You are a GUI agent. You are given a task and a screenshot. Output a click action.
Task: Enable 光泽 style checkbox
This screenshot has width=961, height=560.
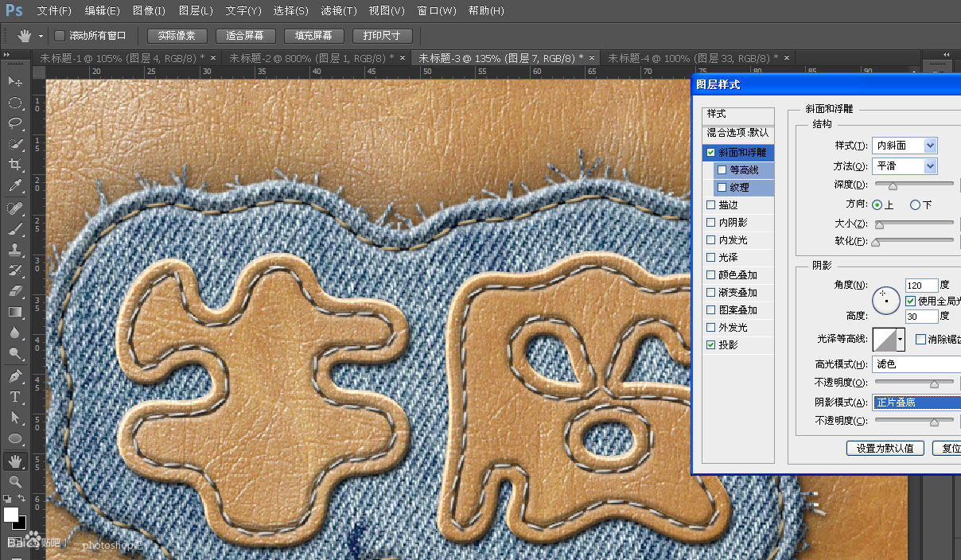pyautogui.click(x=710, y=257)
